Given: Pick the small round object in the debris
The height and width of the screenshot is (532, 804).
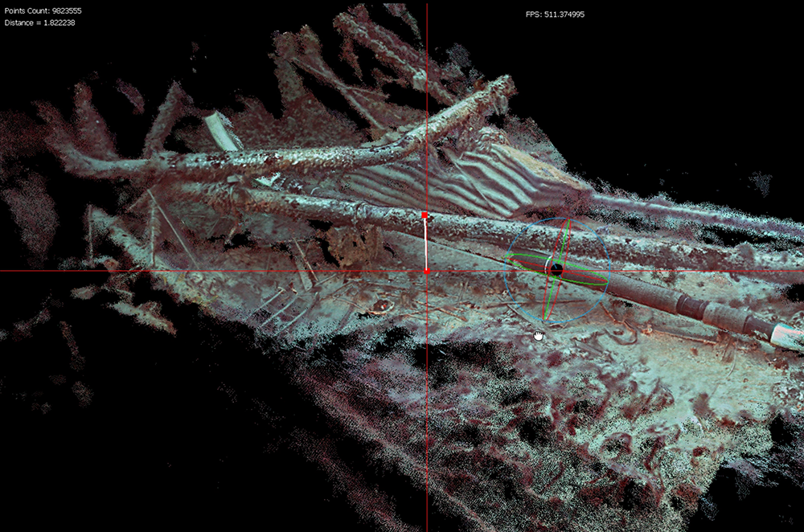Looking at the screenshot, I should click(380, 306).
